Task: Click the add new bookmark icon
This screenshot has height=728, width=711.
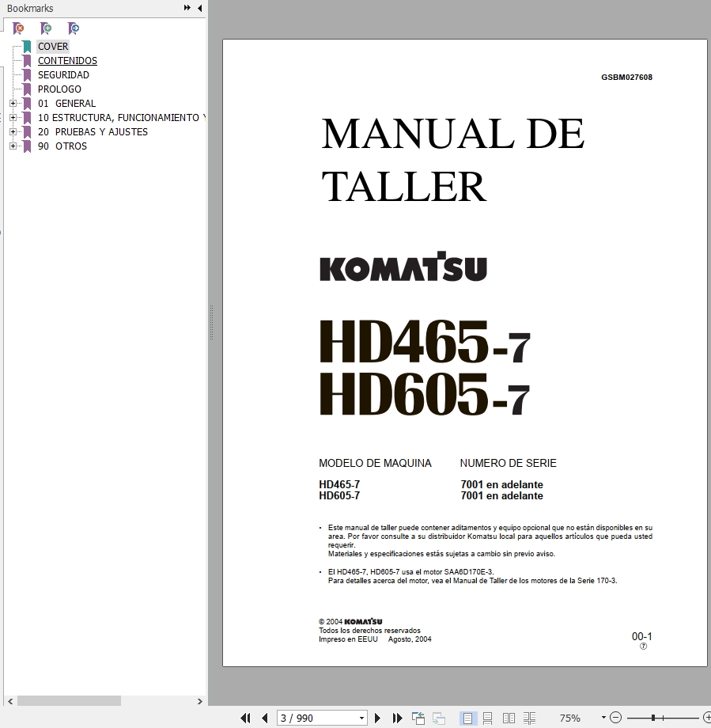Action: coord(46,28)
